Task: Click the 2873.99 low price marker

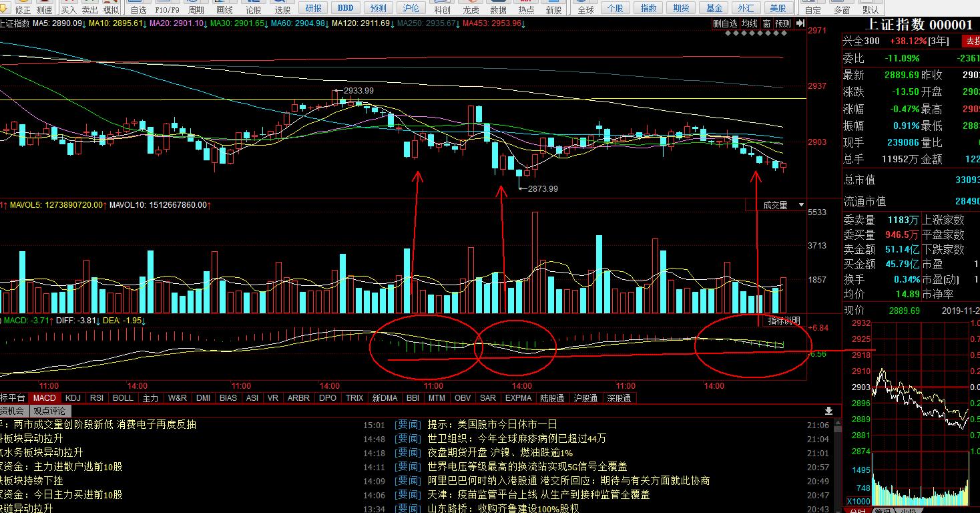Action: coord(542,189)
